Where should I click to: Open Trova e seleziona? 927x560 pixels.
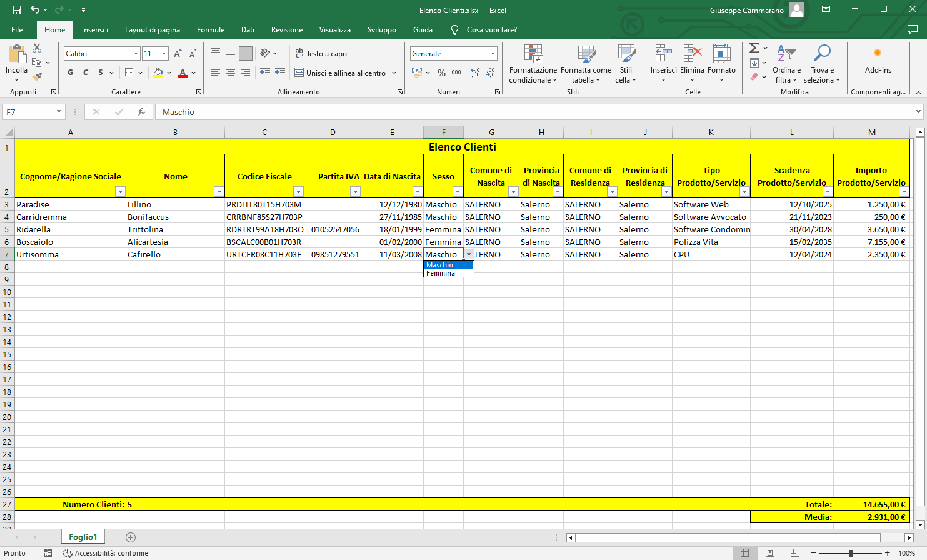pyautogui.click(x=822, y=64)
